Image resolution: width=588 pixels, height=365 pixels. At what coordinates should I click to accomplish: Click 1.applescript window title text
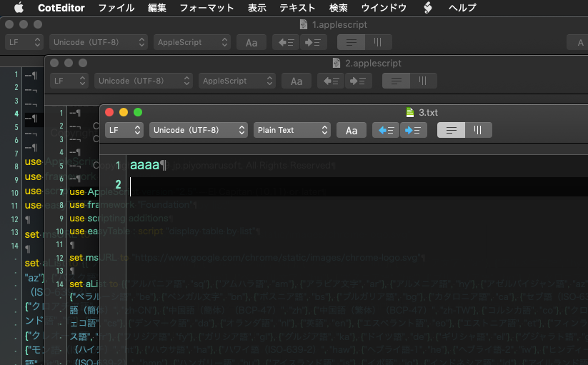pyautogui.click(x=340, y=24)
